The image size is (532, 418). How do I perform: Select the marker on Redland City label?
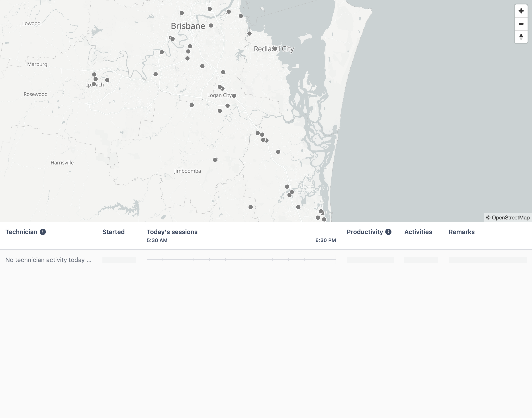(275, 49)
